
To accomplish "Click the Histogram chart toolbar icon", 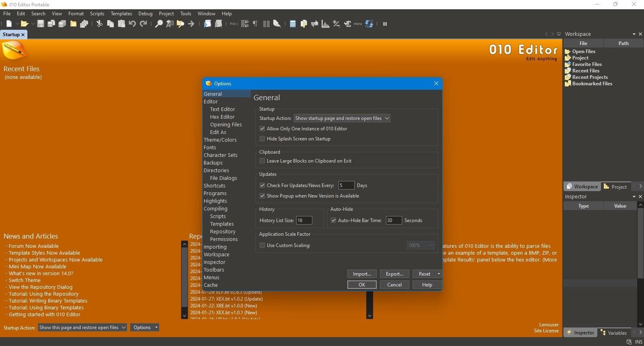I will click(325, 24).
